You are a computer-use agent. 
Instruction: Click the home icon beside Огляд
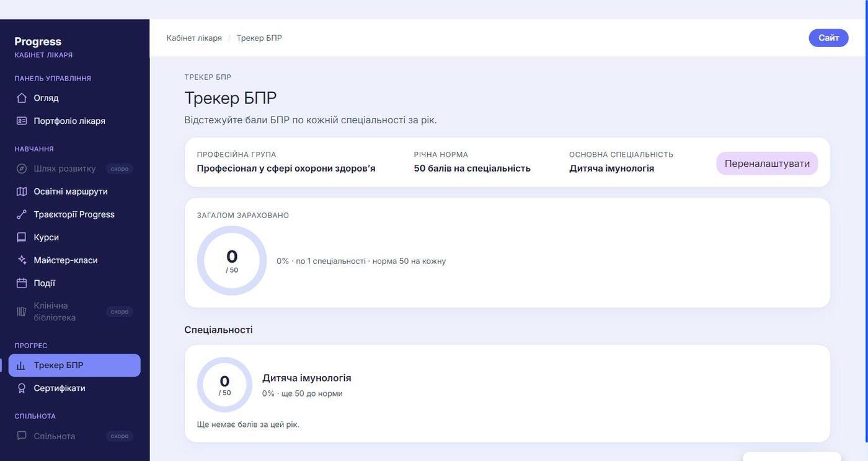click(x=22, y=98)
